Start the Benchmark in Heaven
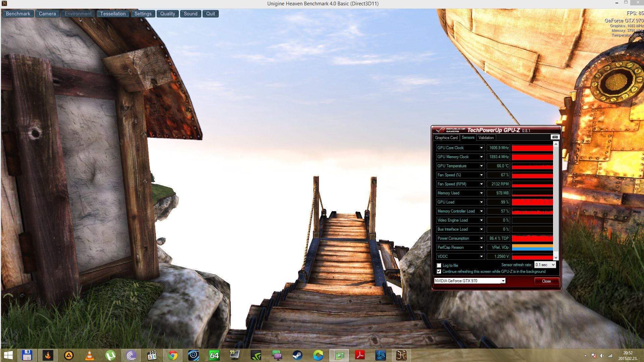The image size is (644, 362). click(18, 14)
